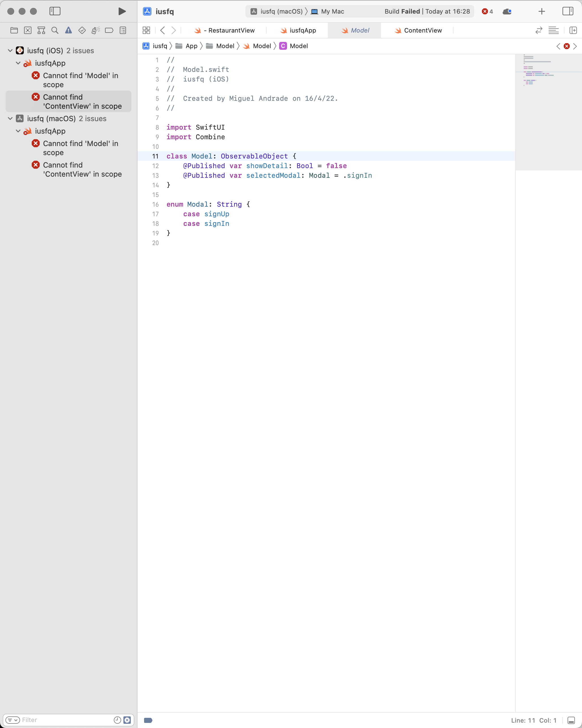The height and width of the screenshot is (728, 582).
Task: Toggle the right inspector panel
Action: (x=568, y=11)
